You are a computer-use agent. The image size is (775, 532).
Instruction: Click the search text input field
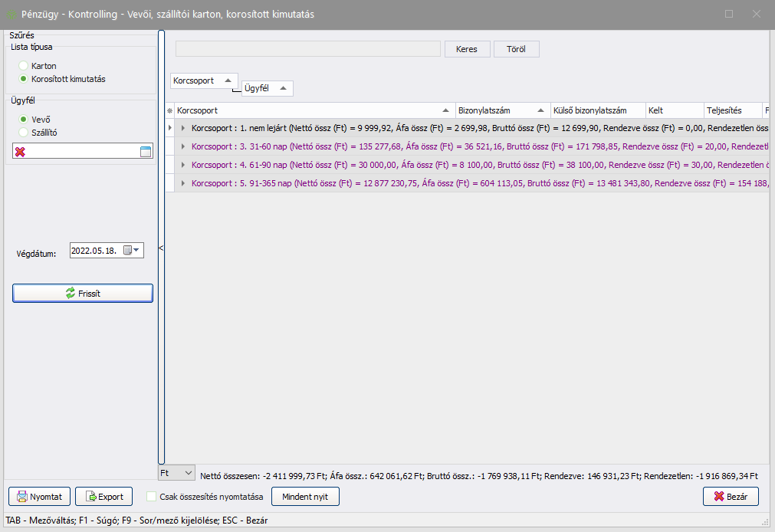(307, 49)
